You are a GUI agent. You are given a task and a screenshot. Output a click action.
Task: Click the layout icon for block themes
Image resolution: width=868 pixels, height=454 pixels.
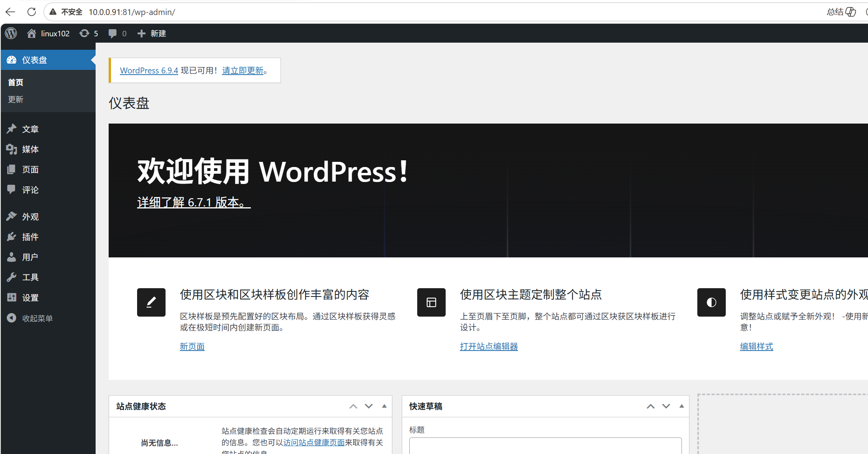431,302
